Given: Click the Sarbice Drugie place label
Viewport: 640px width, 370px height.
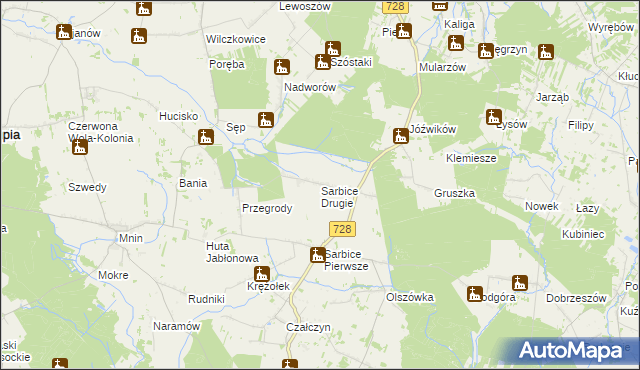Looking at the screenshot, I should tap(340, 197).
